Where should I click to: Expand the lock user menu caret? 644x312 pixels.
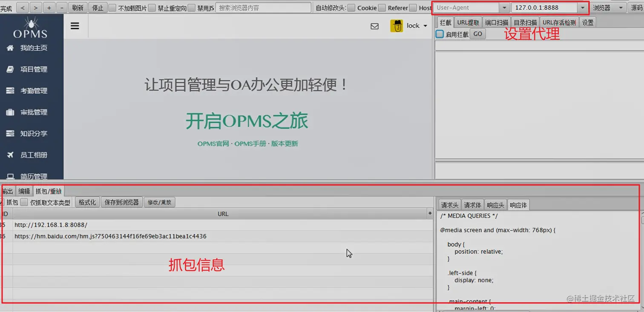point(425,26)
